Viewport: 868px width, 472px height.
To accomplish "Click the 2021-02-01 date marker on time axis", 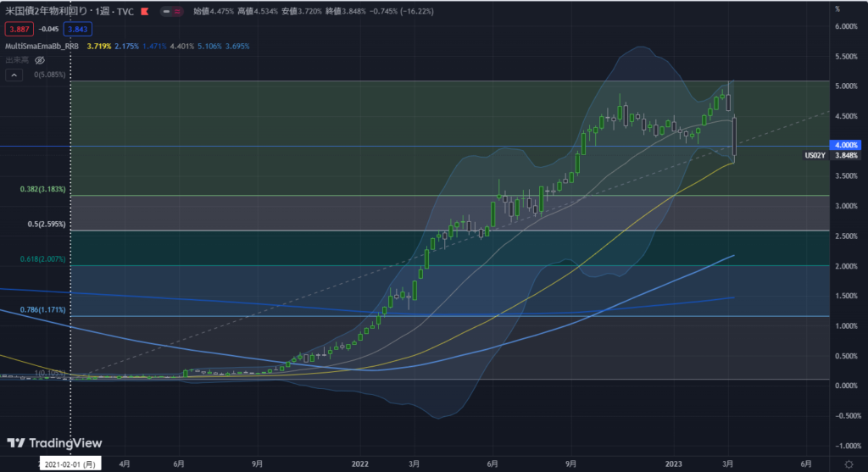I will 71,464.
